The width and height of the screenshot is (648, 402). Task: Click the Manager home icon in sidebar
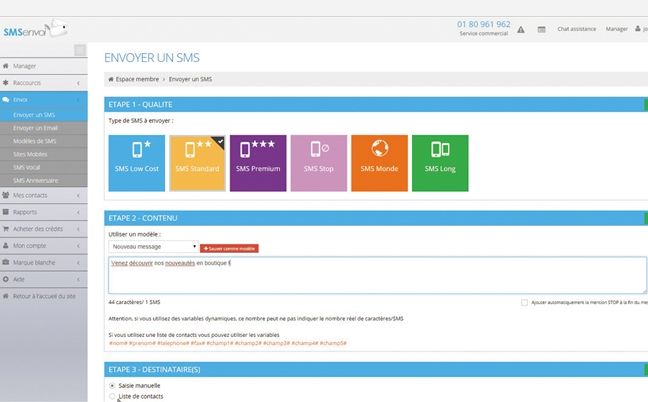point(5,66)
